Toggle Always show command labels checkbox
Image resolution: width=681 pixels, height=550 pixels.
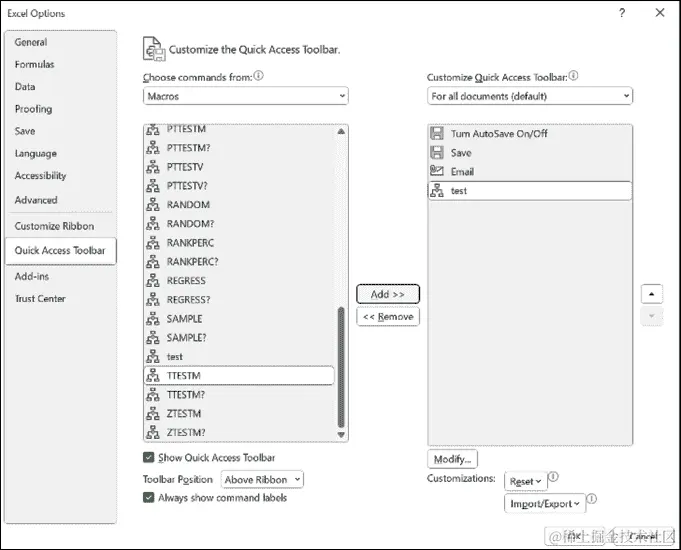(149, 497)
